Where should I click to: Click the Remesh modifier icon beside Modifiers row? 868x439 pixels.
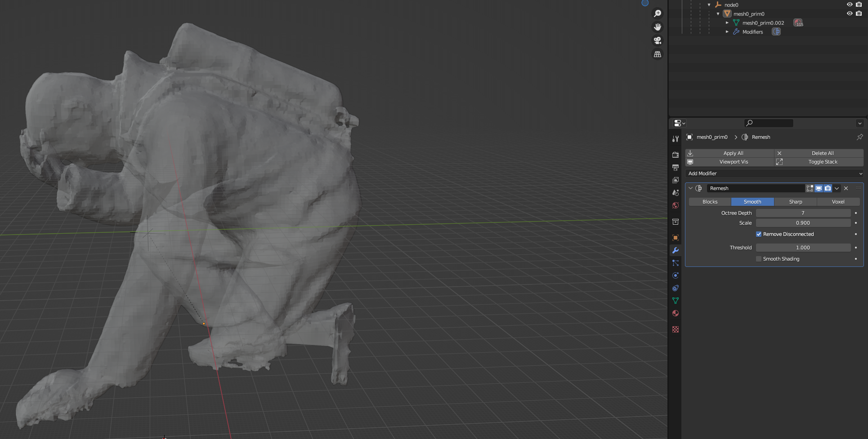(776, 31)
